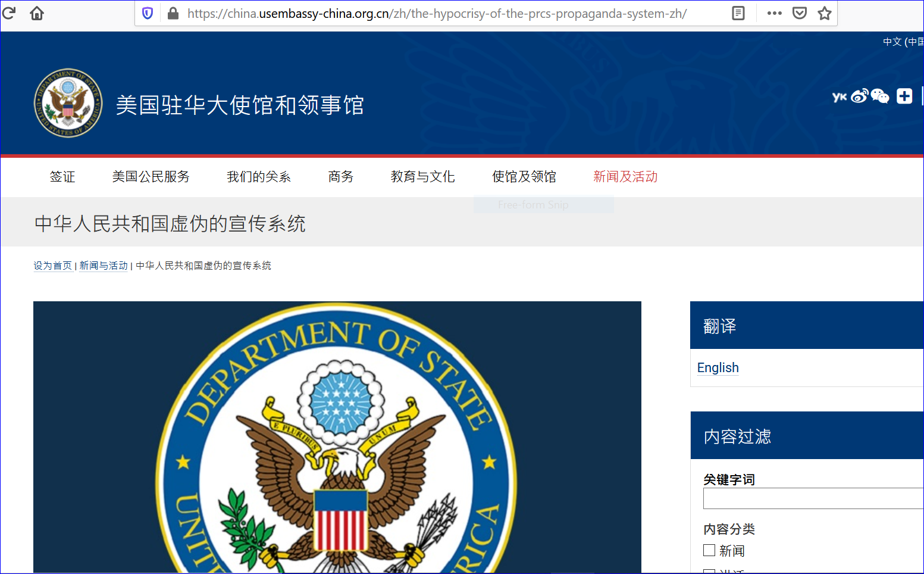Open the embassy's Weibo page
924x574 pixels.
[859, 96]
